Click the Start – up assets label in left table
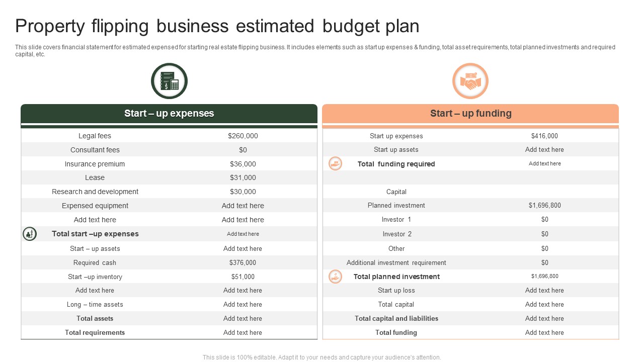 (x=95, y=248)
